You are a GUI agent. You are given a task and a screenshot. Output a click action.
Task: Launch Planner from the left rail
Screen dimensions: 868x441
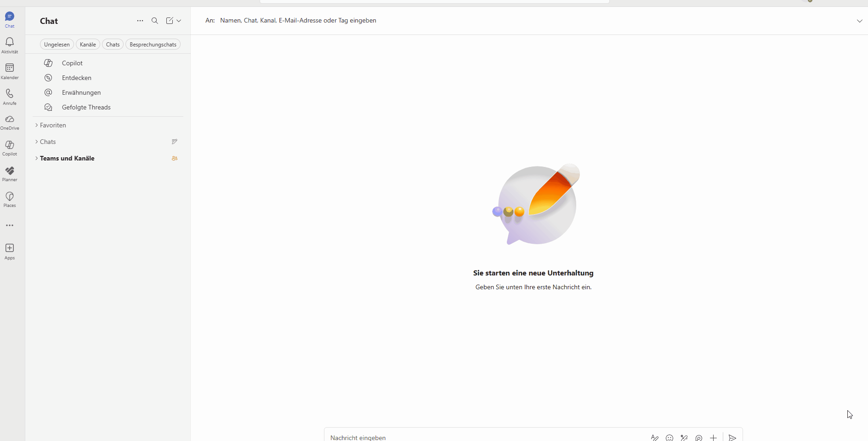pos(10,173)
